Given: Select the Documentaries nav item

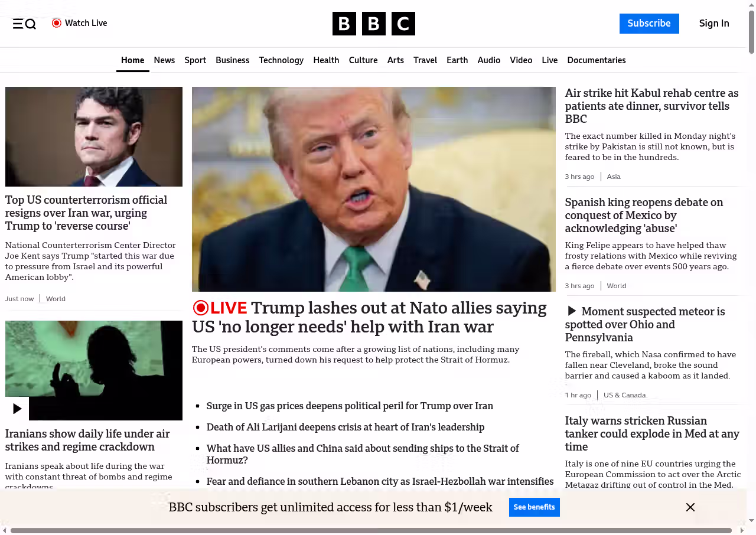Looking at the screenshot, I should point(596,60).
